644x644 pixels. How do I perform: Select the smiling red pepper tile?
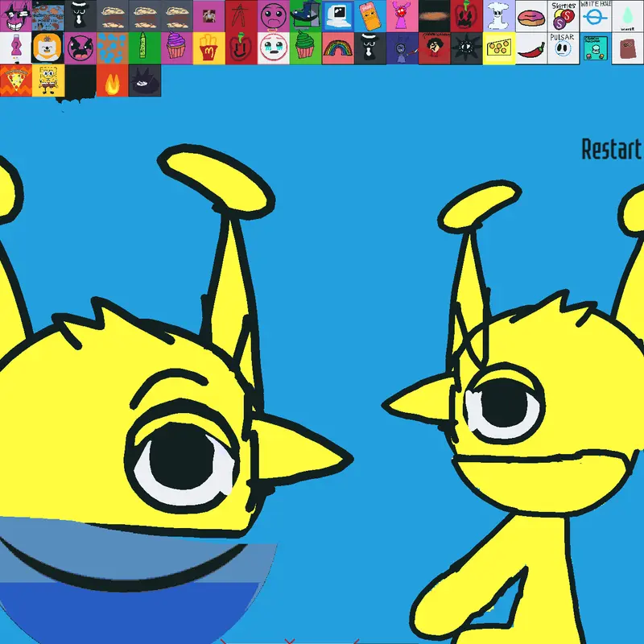click(241, 48)
